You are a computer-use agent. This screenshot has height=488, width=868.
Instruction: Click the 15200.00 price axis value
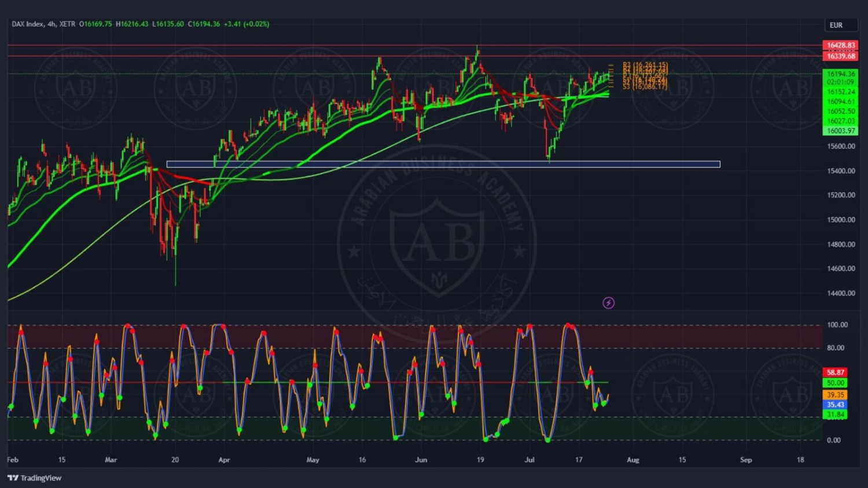(x=841, y=195)
